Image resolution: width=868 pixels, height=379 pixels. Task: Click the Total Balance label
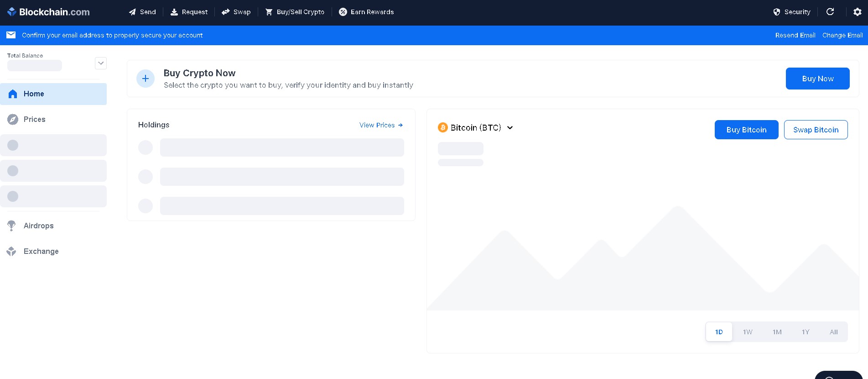[25, 56]
